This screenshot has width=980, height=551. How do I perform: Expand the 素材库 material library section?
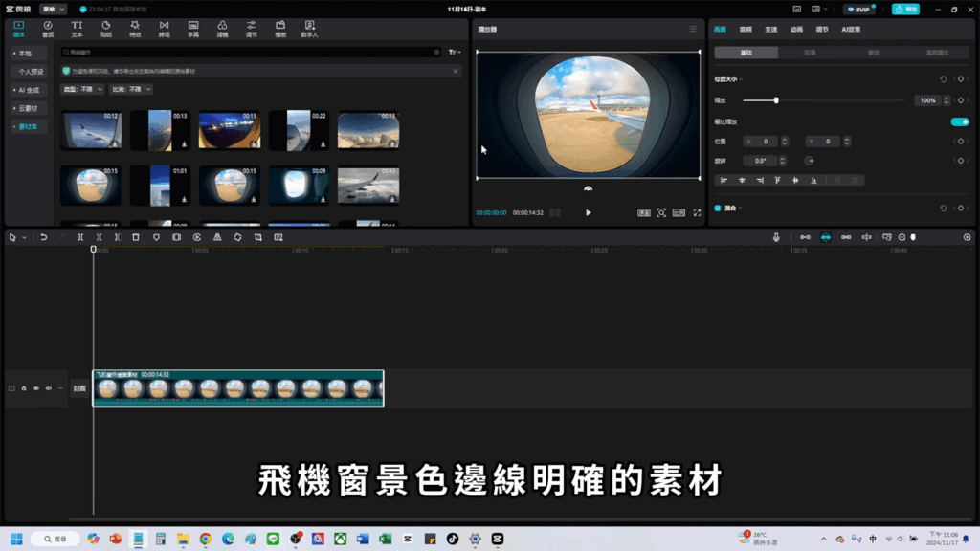29,127
